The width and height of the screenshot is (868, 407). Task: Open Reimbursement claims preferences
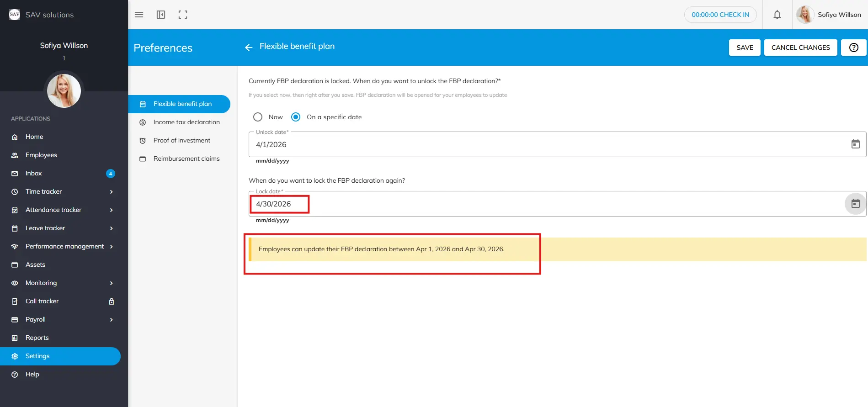click(x=186, y=159)
